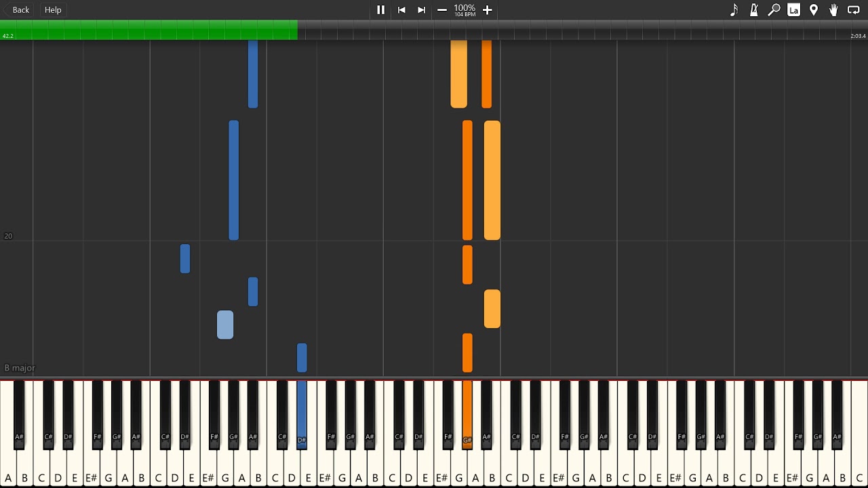
Task: Click the elapsed time 42.2 label
Action: click(8, 36)
